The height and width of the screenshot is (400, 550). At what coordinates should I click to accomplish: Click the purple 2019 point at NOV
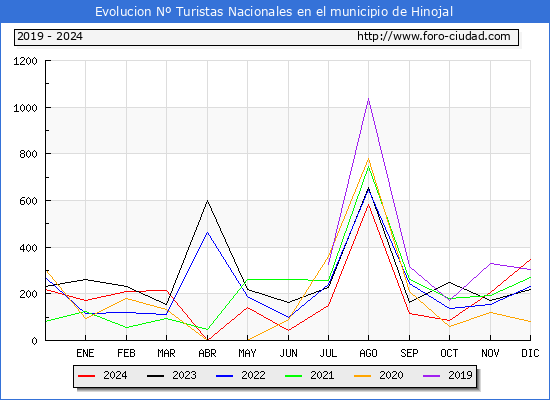pos(490,264)
